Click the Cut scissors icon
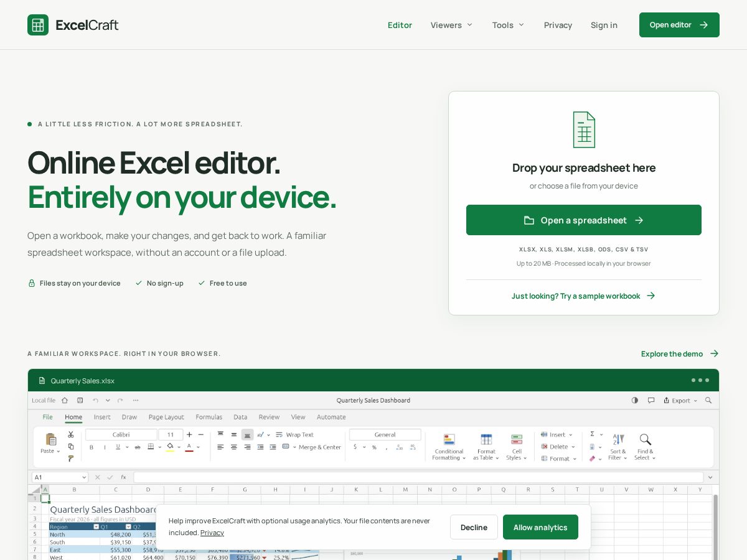Viewport: 747px width, 560px height. [x=70, y=434]
